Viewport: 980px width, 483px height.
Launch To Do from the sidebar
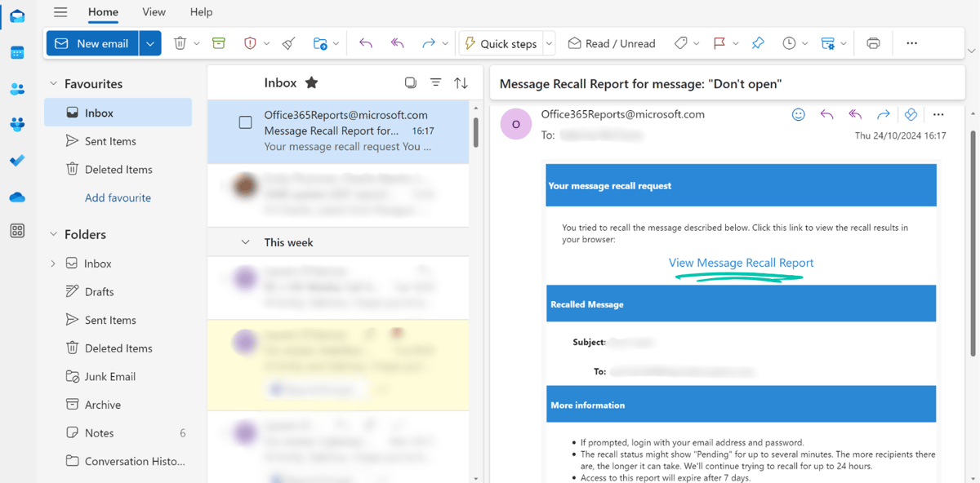click(16, 160)
